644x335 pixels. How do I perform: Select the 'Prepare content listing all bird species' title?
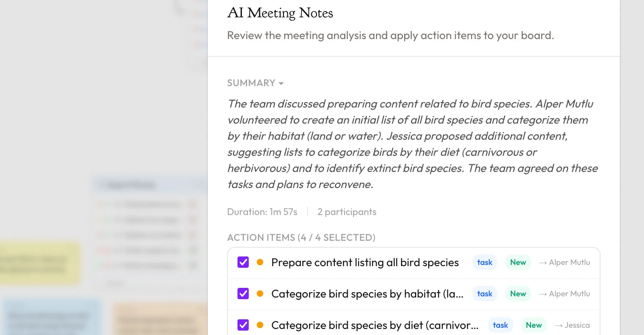365,263
